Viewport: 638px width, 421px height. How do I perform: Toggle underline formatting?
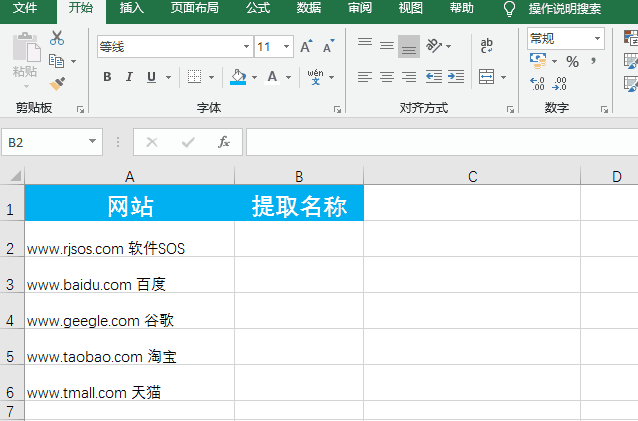[151, 76]
